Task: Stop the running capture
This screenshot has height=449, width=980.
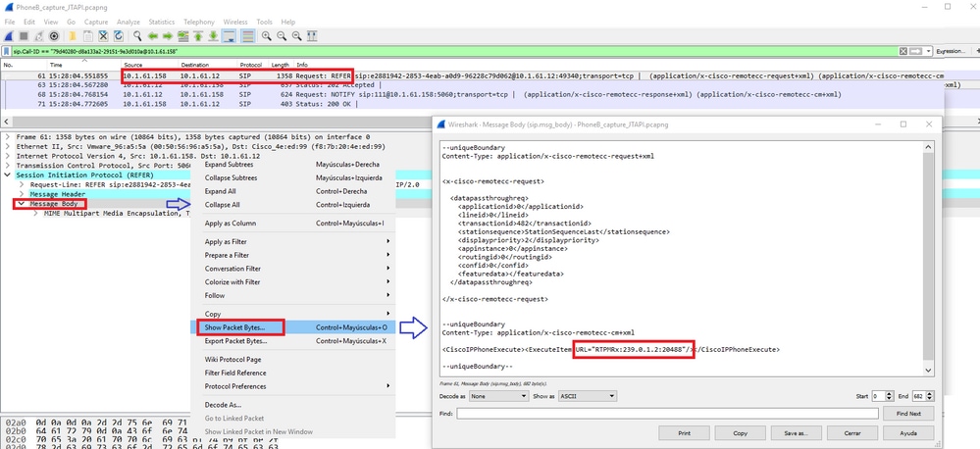Action: coord(24,35)
